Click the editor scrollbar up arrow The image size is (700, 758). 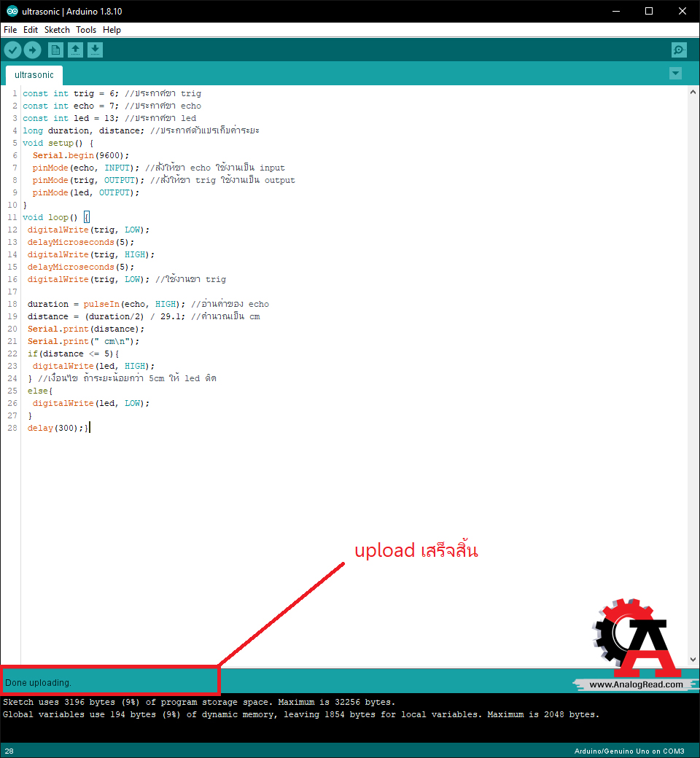coord(693,92)
